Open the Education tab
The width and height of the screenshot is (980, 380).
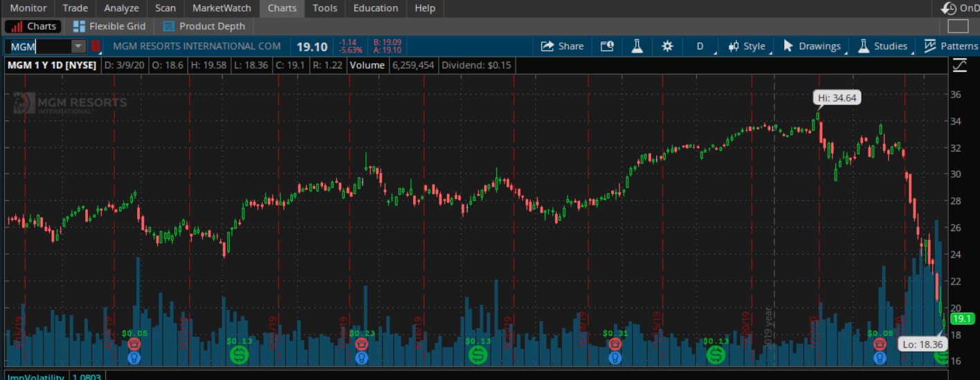point(376,8)
